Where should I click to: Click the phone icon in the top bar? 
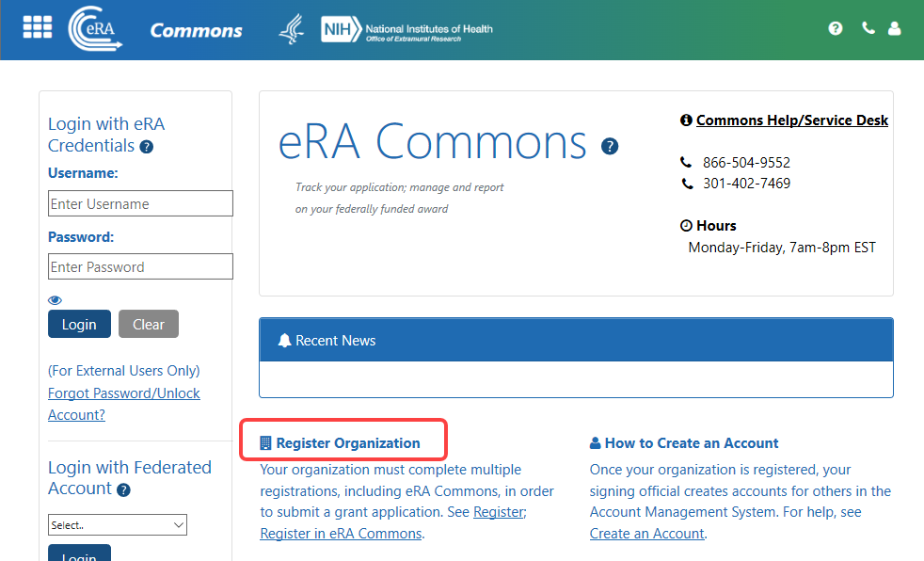pos(868,28)
